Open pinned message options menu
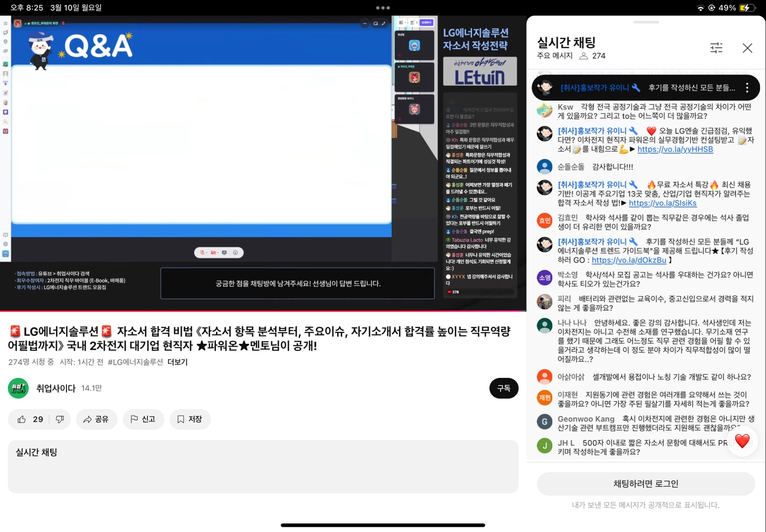 pyautogui.click(x=747, y=88)
